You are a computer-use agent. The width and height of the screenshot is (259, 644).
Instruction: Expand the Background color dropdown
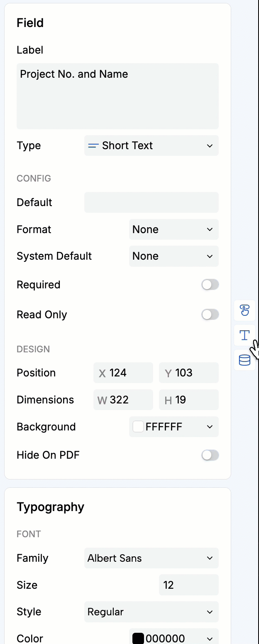173,426
